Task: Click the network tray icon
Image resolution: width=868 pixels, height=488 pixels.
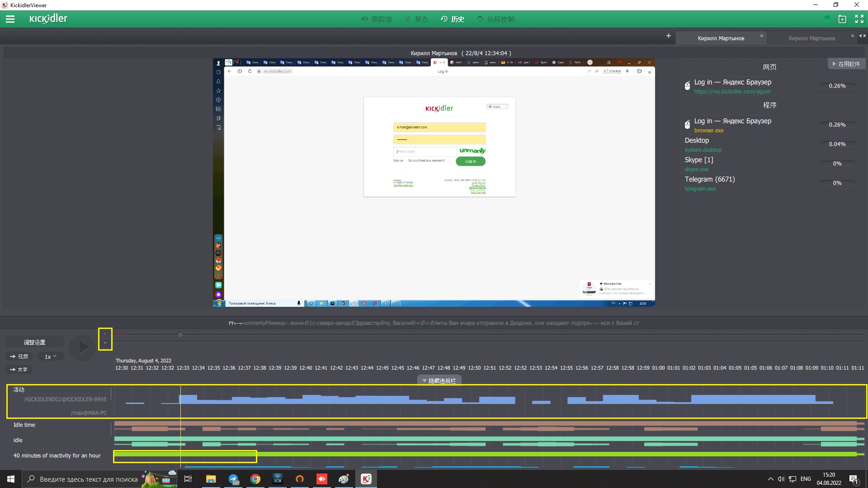Action: coord(793,479)
